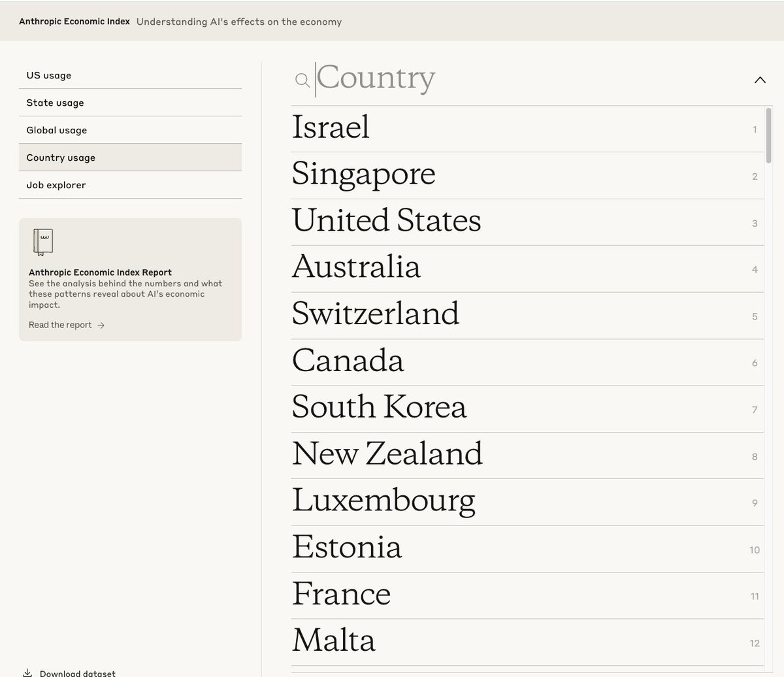This screenshot has width=784, height=677.
Task: Choose United States in the list
Action: point(527,222)
